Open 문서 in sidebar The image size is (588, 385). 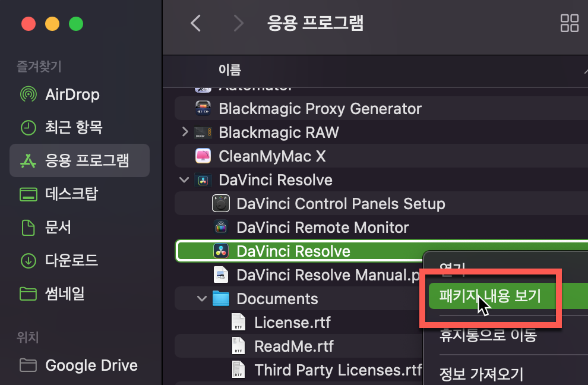tap(58, 228)
